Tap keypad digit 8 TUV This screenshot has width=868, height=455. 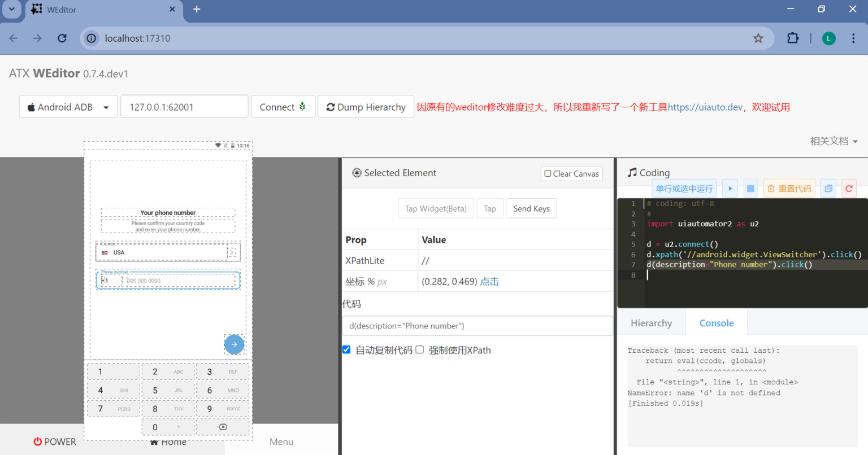(168, 409)
